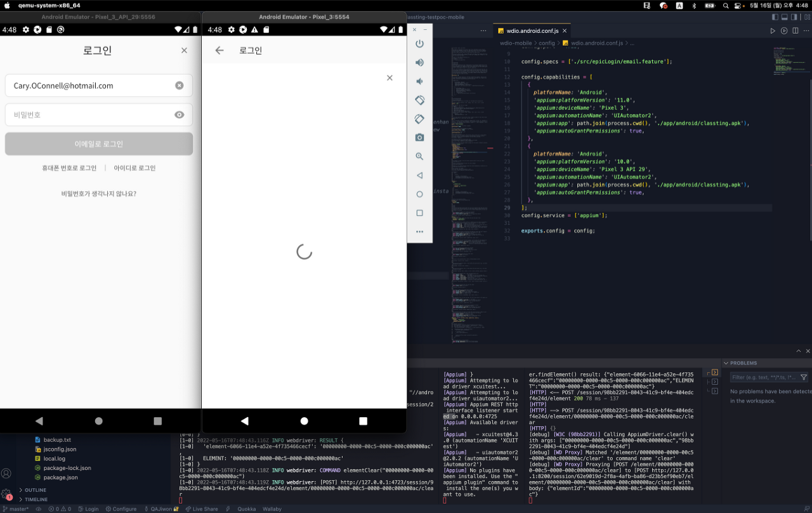Click the emulator volume down icon

[x=419, y=81]
